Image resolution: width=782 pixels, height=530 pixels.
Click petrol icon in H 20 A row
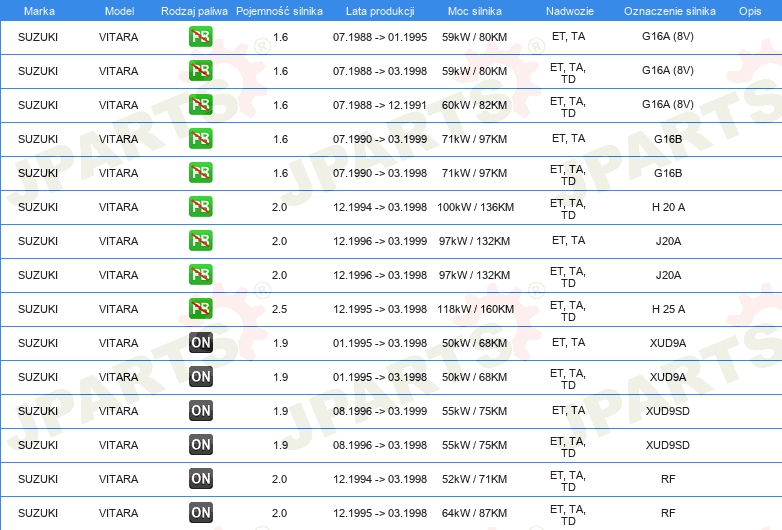point(200,207)
